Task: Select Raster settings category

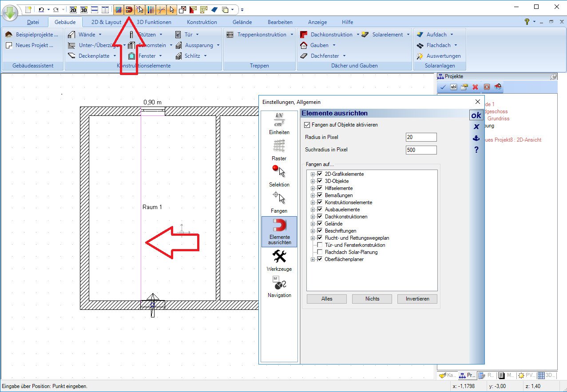Action: pyautogui.click(x=279, y=150)
